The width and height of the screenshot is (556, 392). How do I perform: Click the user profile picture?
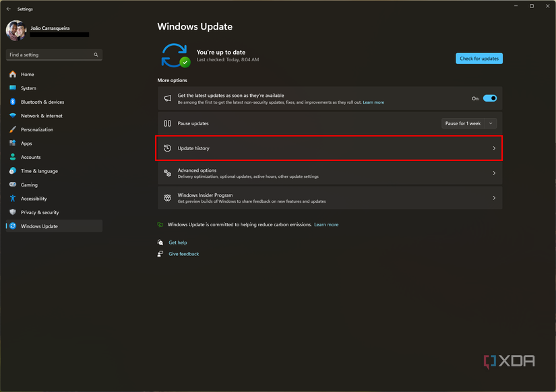tap(16, 30)
